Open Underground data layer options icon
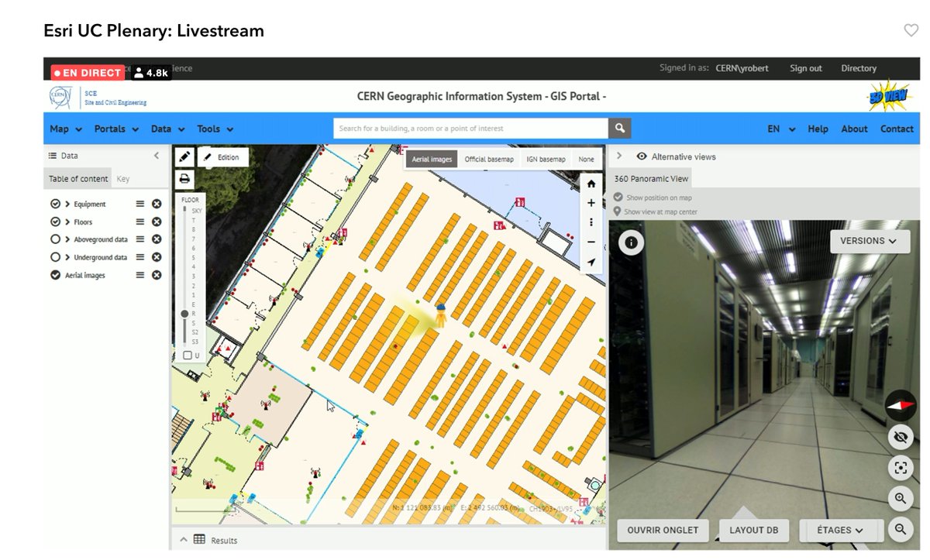The image size is (930, 560). pyautogui.click(x=140, y=257)
